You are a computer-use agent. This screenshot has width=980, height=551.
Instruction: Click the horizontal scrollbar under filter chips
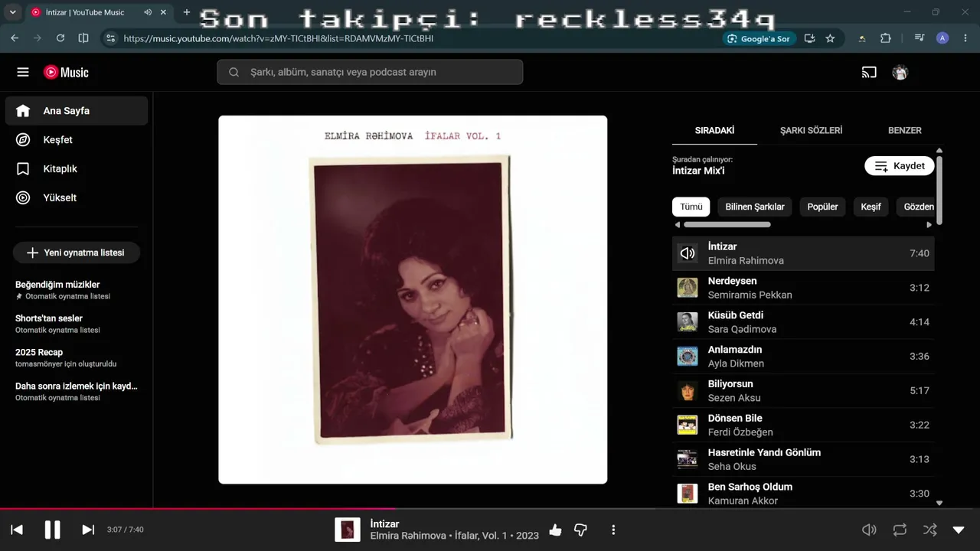(727, 225)
